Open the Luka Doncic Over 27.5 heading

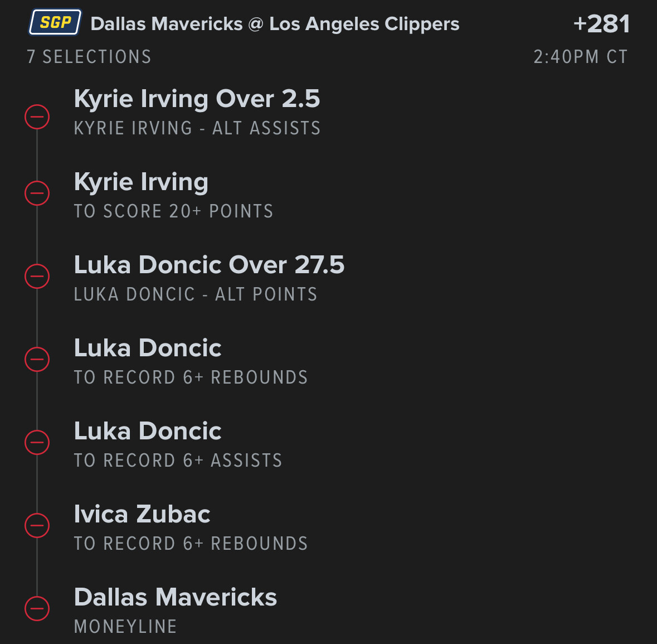[209, 265]
